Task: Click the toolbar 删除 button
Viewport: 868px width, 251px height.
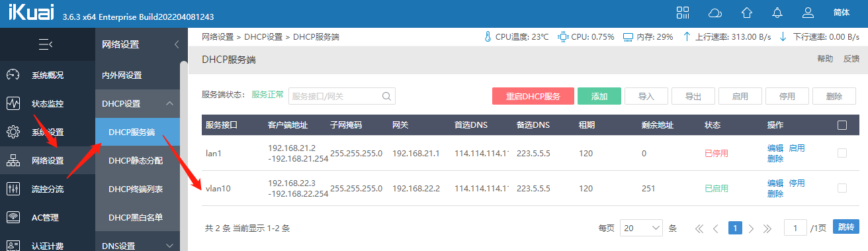Action: point(834,96)
